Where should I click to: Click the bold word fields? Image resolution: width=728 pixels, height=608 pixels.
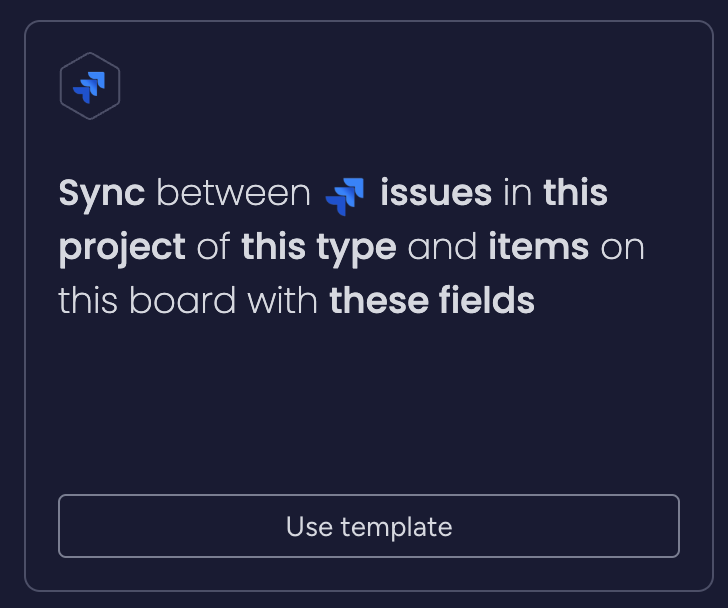pyautogui.click(x=487, y=300)
